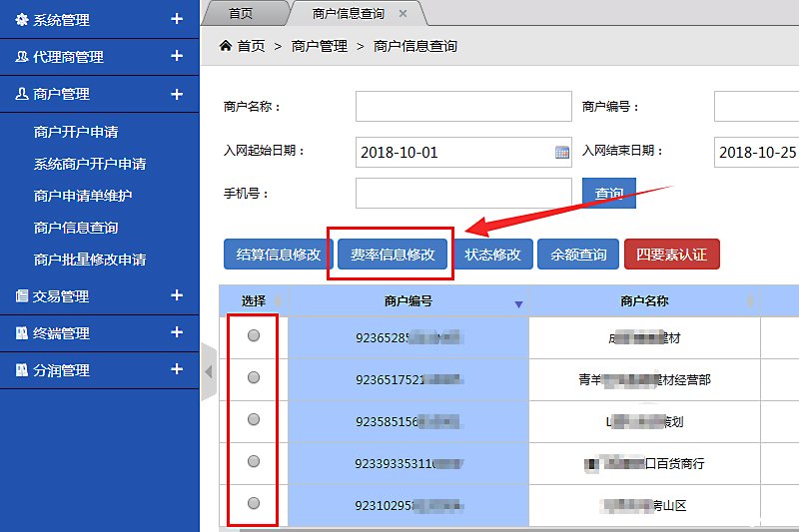
Task: Open 商户开户申请 in sidebar
Action: [x=76, y=132]
